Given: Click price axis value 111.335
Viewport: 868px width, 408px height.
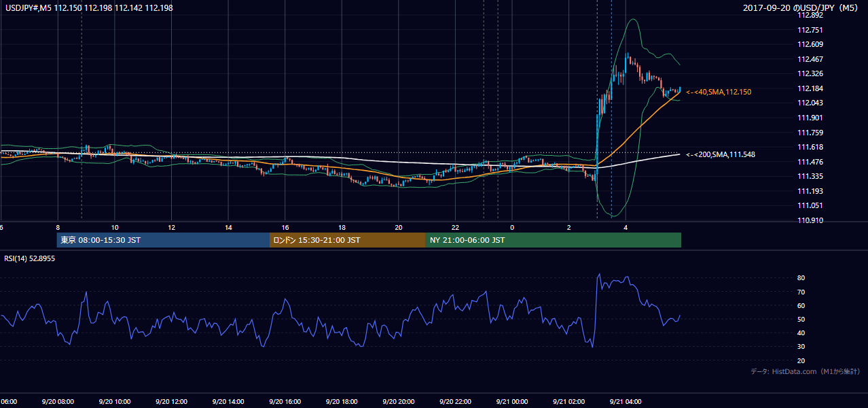Looking at the screenshot, I should pyautogui.click(x=812, y=176).
